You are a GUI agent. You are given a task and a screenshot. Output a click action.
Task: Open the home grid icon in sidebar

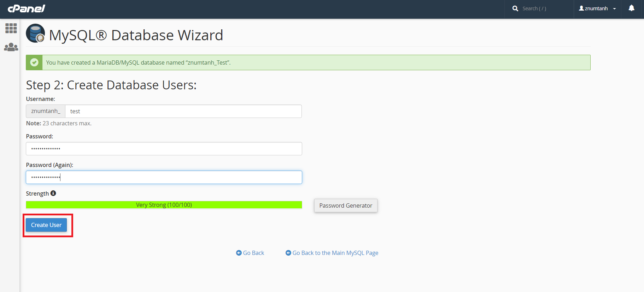tap(11, 28)
